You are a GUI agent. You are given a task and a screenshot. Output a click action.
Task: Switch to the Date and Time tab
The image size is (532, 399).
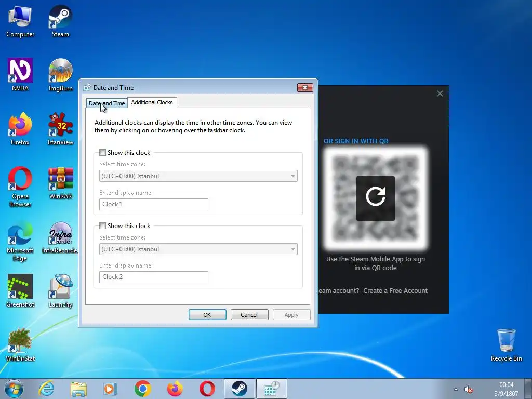(107, 103)
